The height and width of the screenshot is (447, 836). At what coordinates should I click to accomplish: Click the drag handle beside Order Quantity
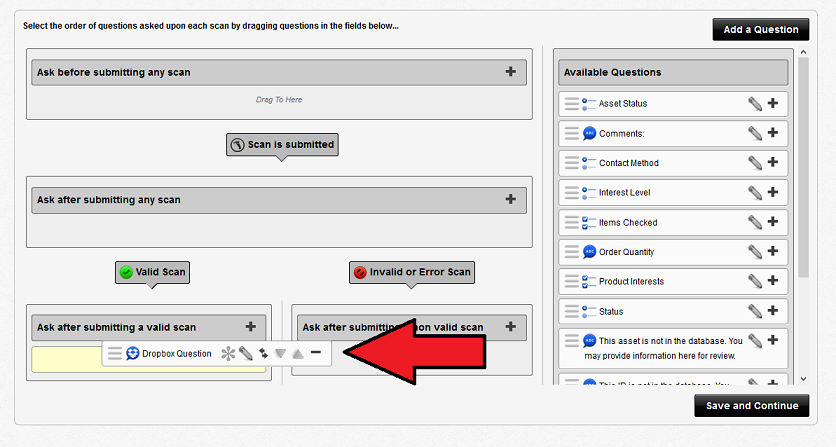572,252
